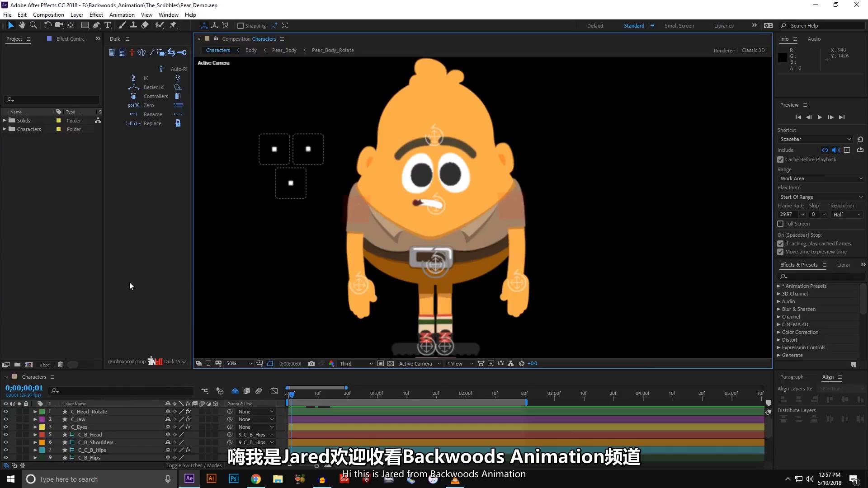Open the Animation menu
The width and height of the screenshot is (868, 488).
[x=122, y=14]
